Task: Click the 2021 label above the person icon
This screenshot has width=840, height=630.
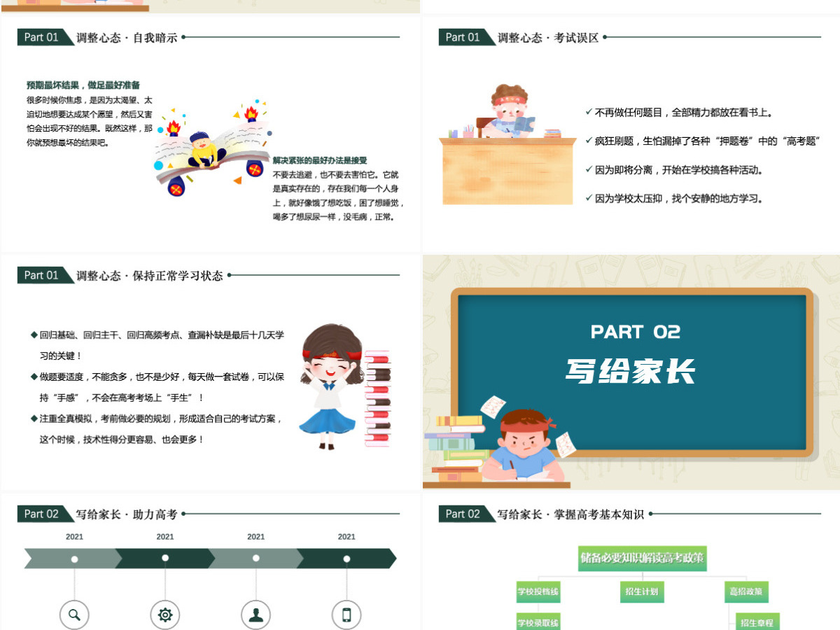Action: point(255,537)
